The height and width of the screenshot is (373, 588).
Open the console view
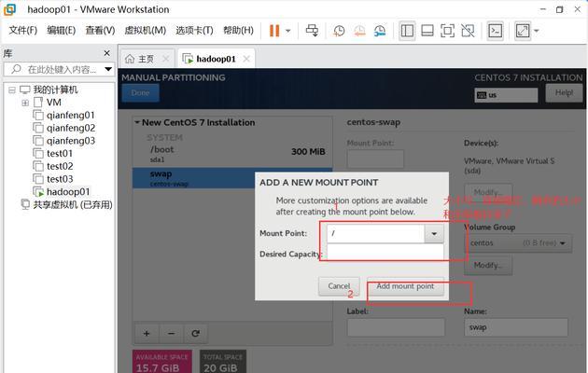[x=496, y=31]
